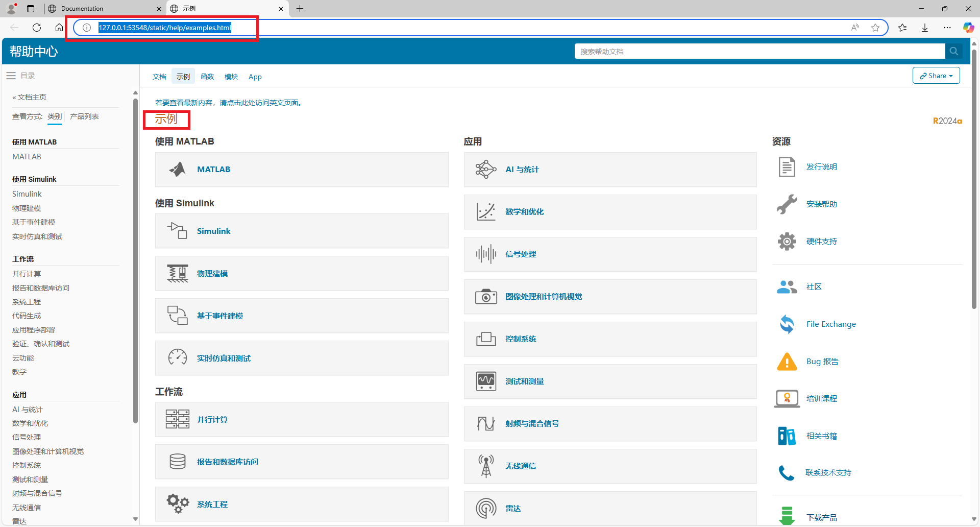This screenshot has width=980, height=527.
Task: Open sidebar link 代码生成
Action: click(27, 316)
